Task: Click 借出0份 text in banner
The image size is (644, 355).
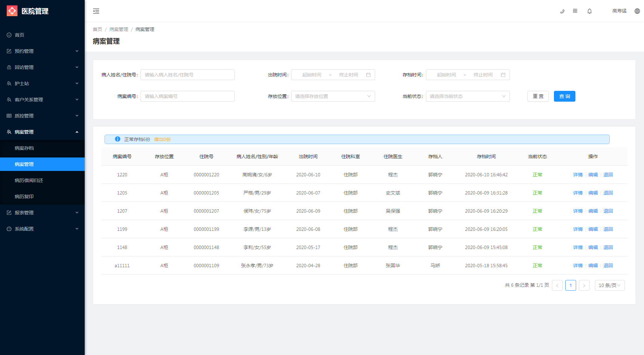Action: pyautogui.click(x=162, y=139)
